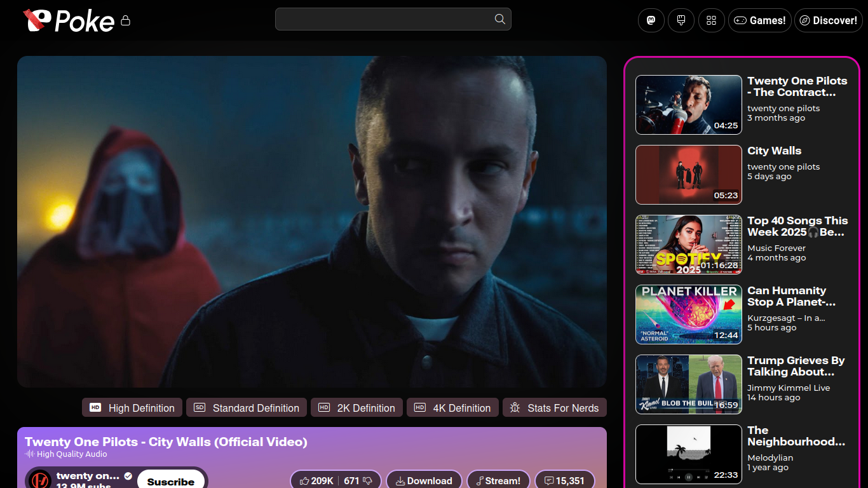Click the padlock icon beside Poke logo
This screenshot has height=488, width=868.
pos(125,21)
